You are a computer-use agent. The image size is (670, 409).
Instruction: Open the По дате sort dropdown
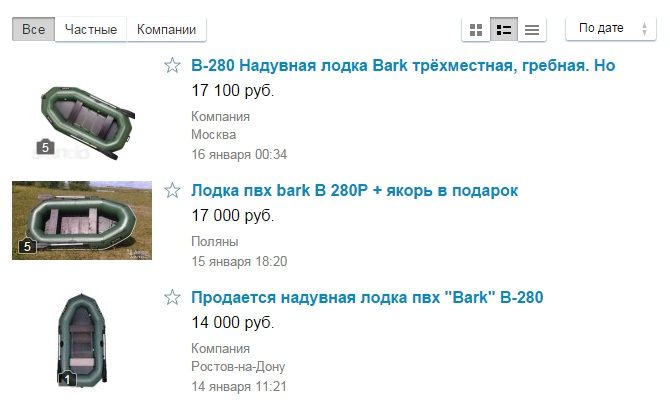coord(611,29)
